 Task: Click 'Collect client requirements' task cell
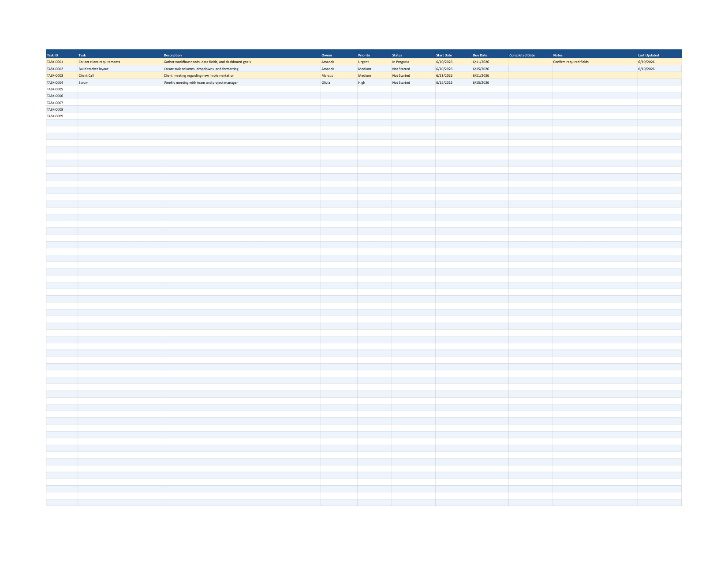click(120, 62)
